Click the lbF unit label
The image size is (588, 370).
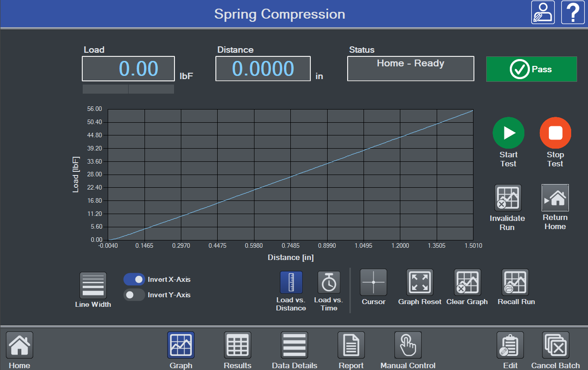coord(186,76)
